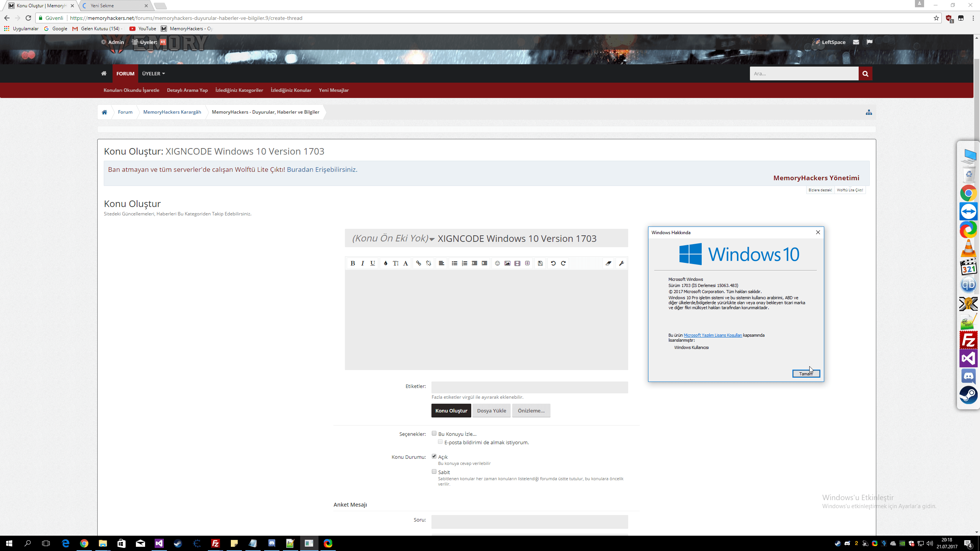Insert an ordered numbered list
The width and height of the screenshot is (980, 551).
[464, 263]
